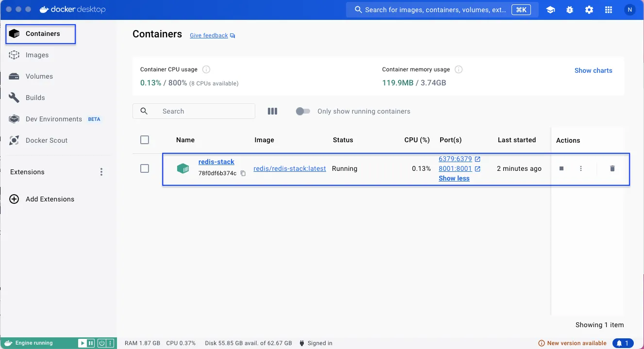Click the top search bar
This screenshot has width=644, height=349.
[x=442, y=10]
